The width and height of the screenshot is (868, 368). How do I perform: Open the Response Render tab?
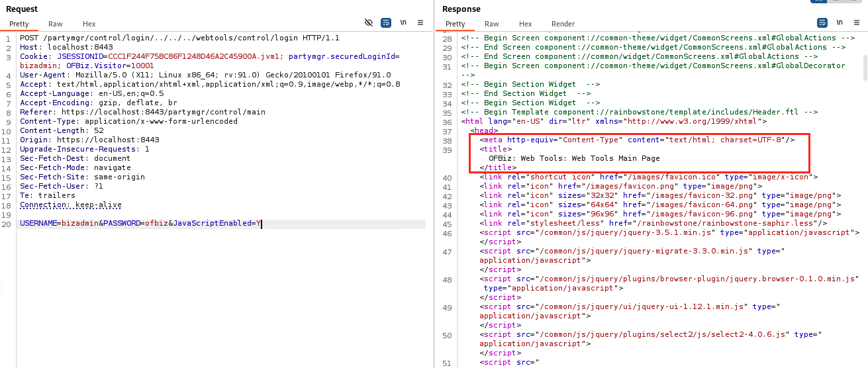point(563,24)
